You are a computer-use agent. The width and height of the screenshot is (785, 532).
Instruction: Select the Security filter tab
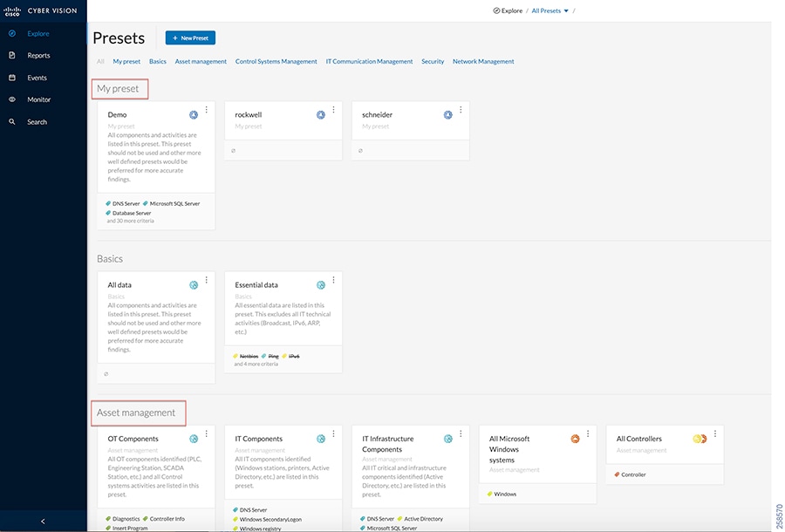click(x=433, y=62)
